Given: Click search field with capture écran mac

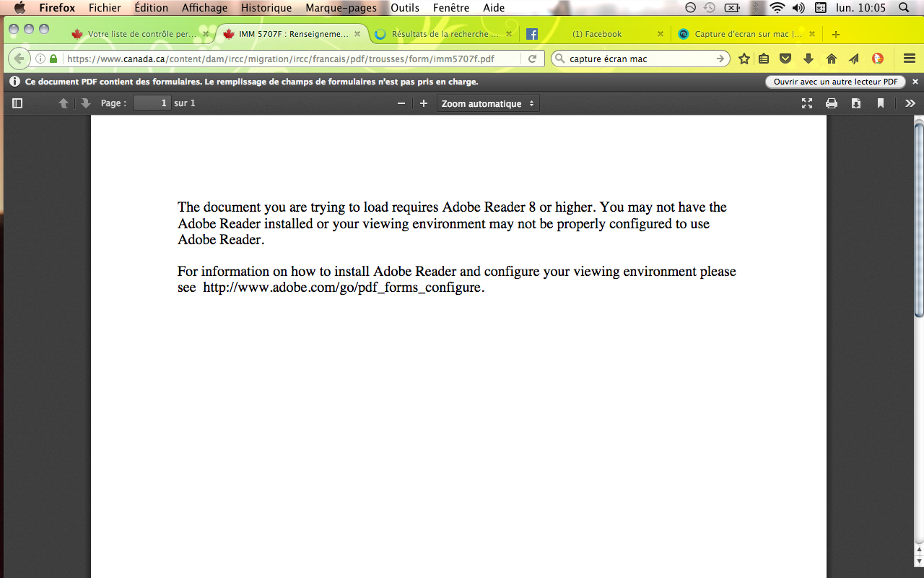Looking at the screenshot, I should point(640,59).
